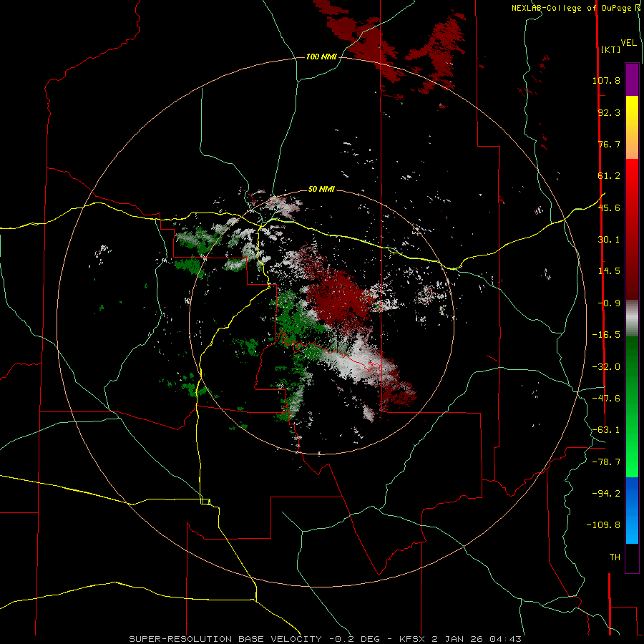Screen dimensions: 644x644
Task: Click the -0.9 scale value
Action: 609,303
